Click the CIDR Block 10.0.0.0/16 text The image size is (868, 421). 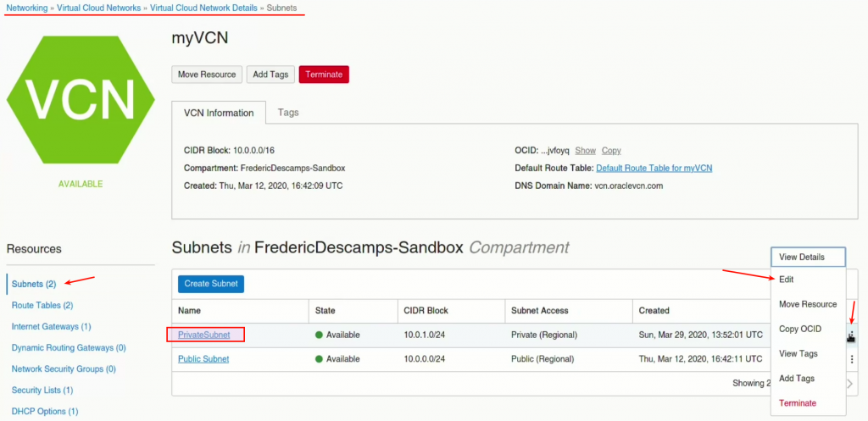pyautogui.click(x=229, y=151)
